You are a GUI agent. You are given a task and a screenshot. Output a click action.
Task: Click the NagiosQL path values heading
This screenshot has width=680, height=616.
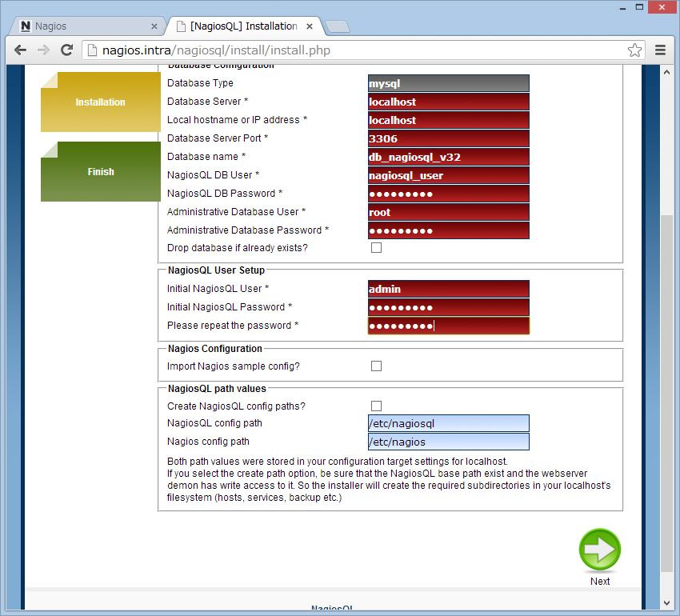[x=217, y=389]
